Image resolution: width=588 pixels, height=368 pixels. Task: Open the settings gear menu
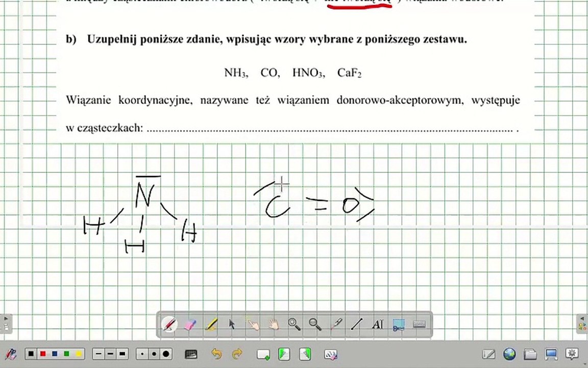coord(572,353)
